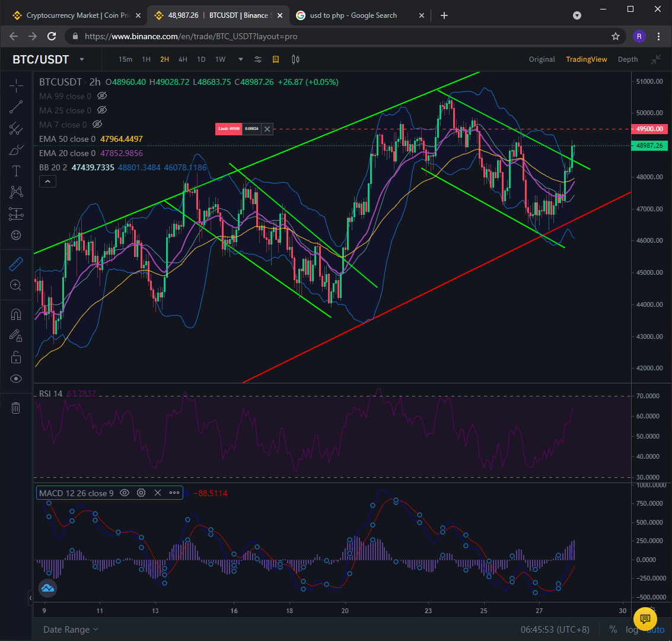
Task: Open the candlestick chart style icon
Action: (295, 59)
